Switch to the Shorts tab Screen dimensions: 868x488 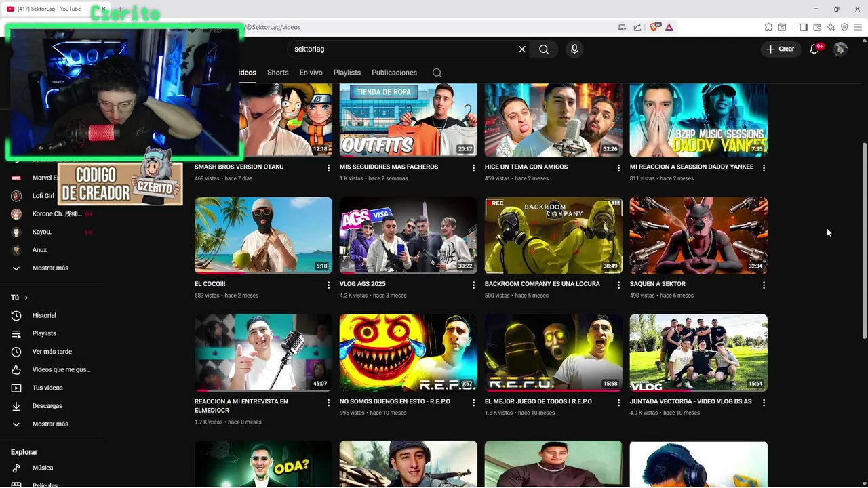(x=277, y=73)
